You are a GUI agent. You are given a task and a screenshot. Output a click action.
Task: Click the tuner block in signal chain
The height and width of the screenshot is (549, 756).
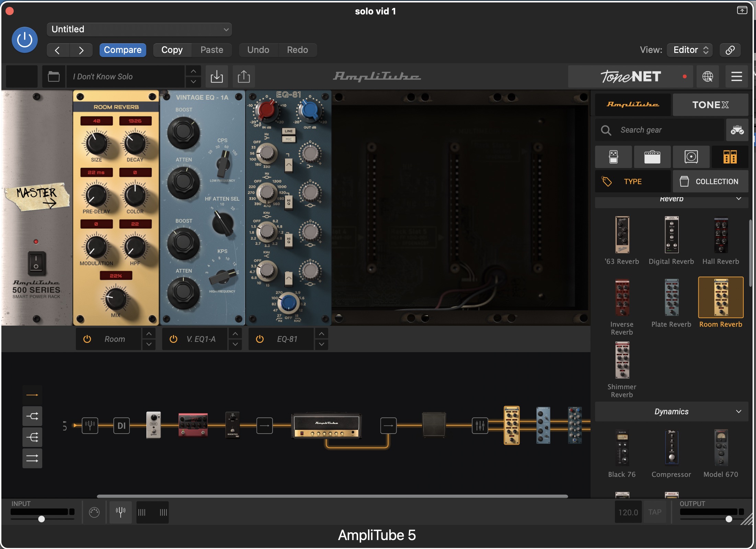click(90, 426)
